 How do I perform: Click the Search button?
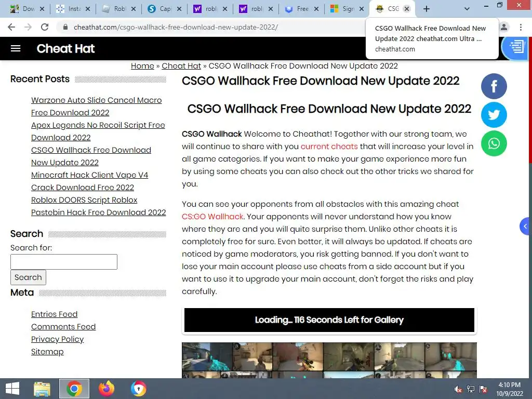click(x=28, y=277)
